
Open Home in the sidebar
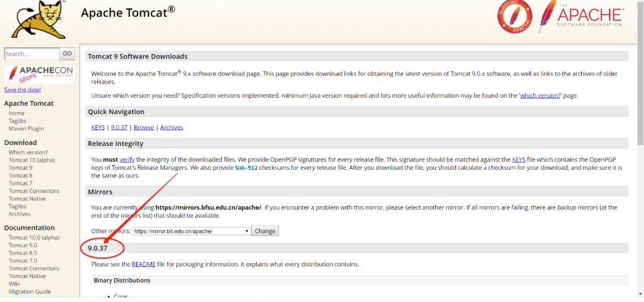(16, 113)
